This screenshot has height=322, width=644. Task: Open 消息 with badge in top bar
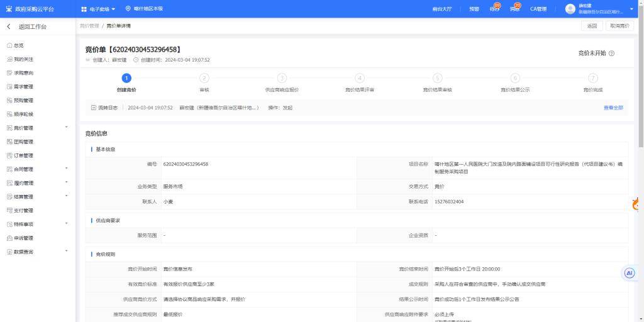[x=515, y=8]
